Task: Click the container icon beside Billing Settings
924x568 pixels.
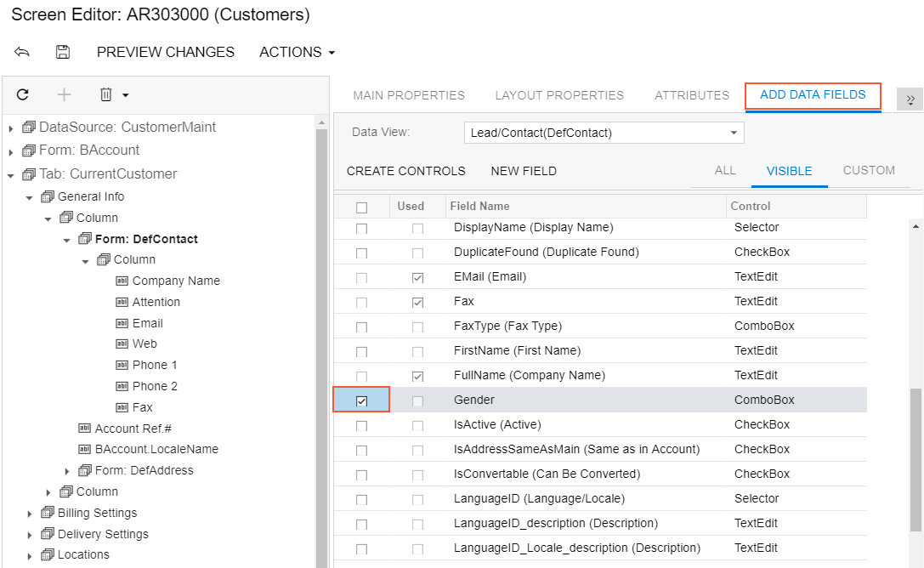Action: coord(48,513)
